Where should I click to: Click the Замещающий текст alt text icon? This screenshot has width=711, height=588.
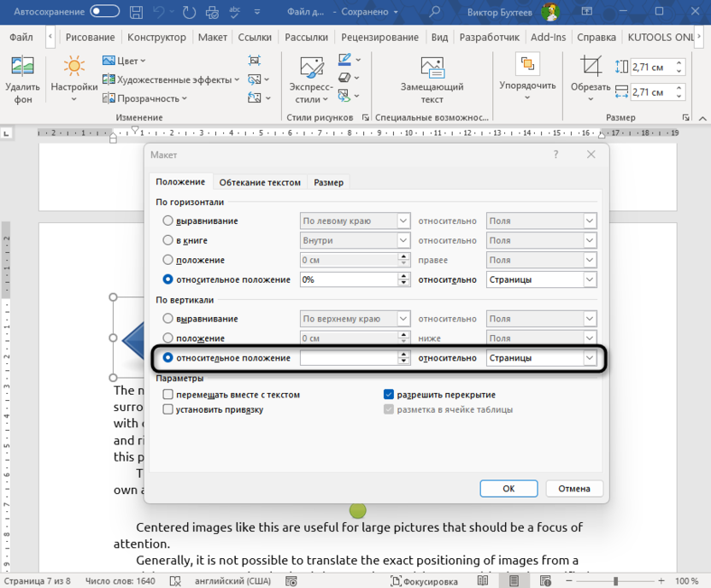click(432, 67)
